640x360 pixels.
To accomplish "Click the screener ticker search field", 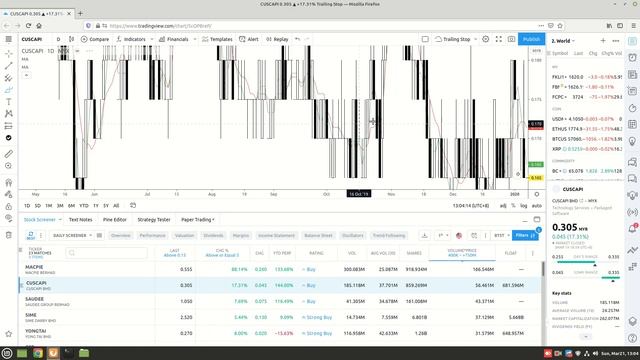I will pos(106,253).
